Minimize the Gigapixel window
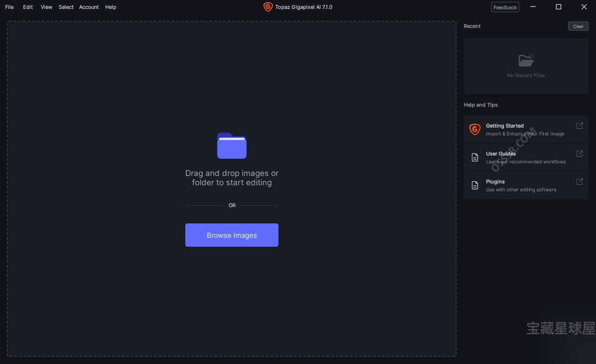This screenshot has width=596, height=364. tap(533, 7)
